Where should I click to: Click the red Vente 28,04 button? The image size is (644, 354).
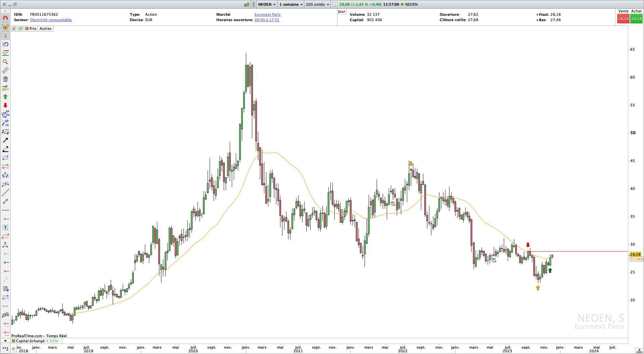point(623,18)
